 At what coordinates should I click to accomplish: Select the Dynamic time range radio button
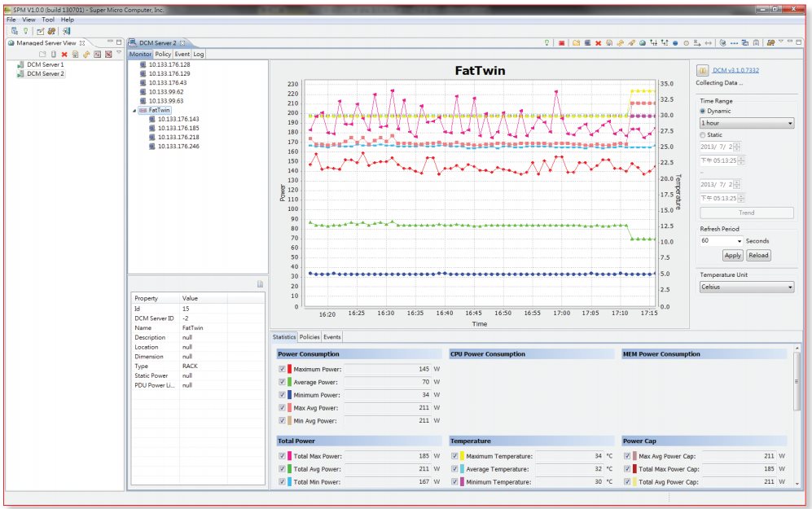pyautogui.click(x=703, y=112)
